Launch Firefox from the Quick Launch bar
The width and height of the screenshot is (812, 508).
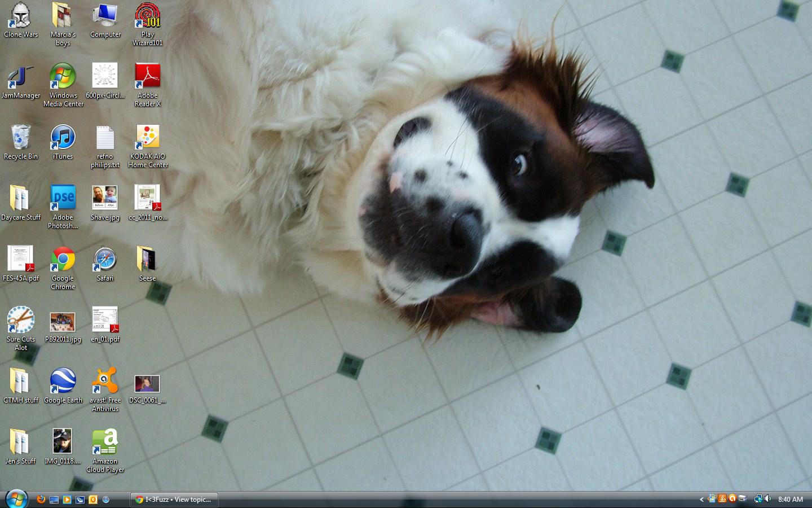point(41,500)
